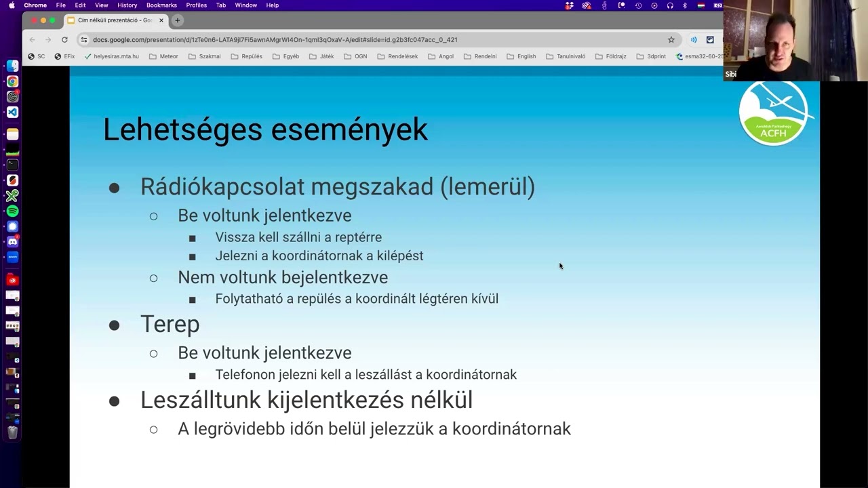868x488 pixels.
Task: Open Dropbox menu bar icon
Action: click(570, 5)
